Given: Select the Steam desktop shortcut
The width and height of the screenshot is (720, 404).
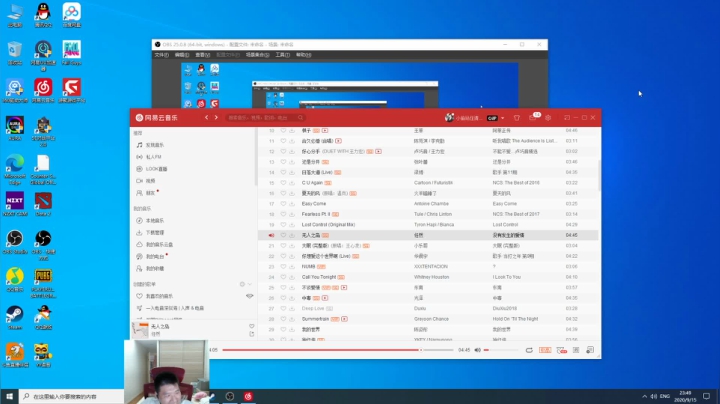Looking at the screenshot, I should (15, 318).
